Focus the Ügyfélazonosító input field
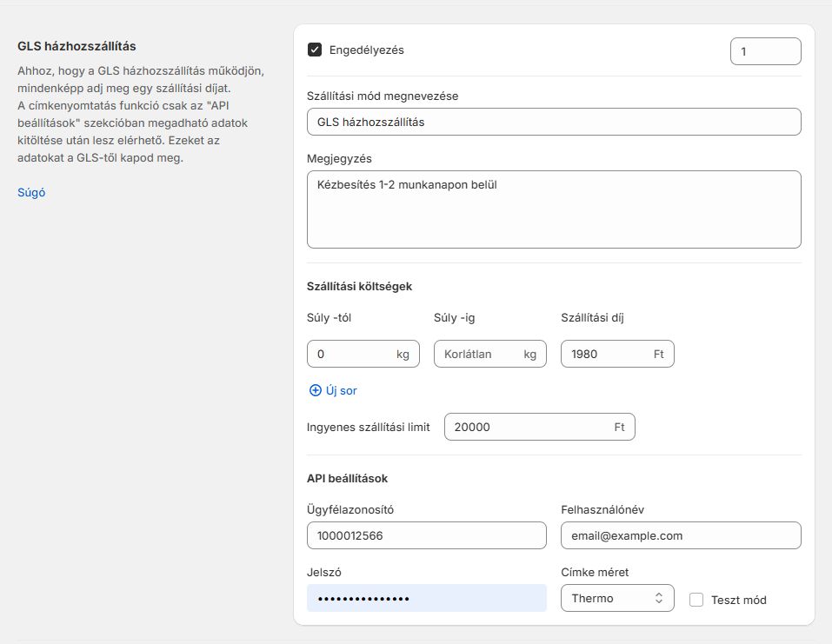The image size is (832, 644). [426, 535]
